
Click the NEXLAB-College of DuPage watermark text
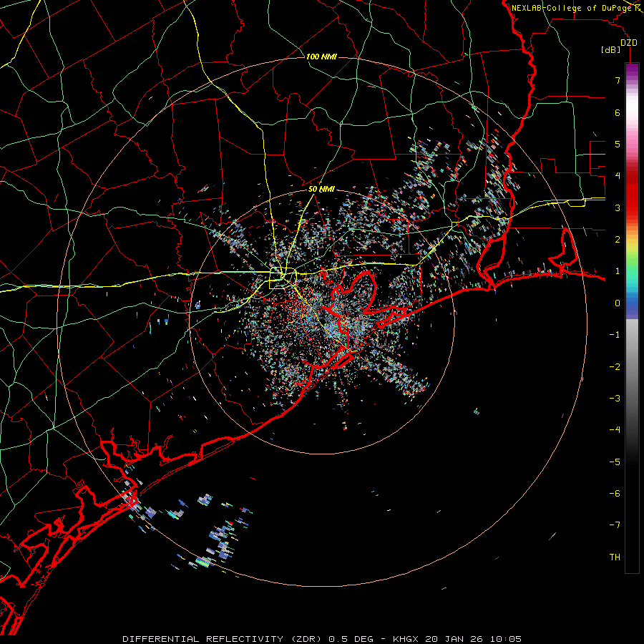click(x=572, y=8)
